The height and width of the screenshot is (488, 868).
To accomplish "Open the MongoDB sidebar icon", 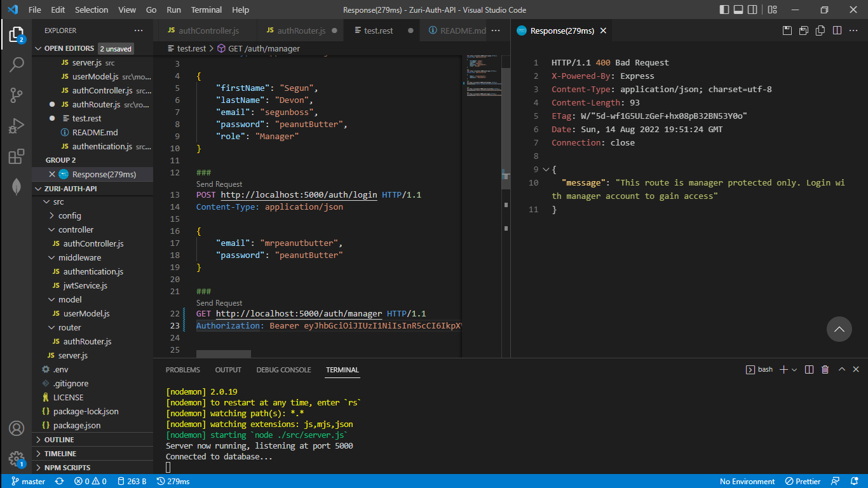I will (16, 186).
